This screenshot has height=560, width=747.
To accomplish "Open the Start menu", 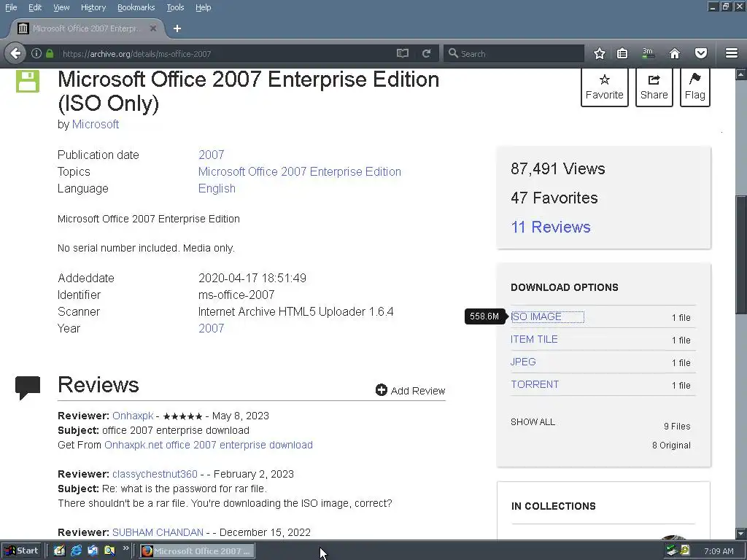I will point(22,551).
